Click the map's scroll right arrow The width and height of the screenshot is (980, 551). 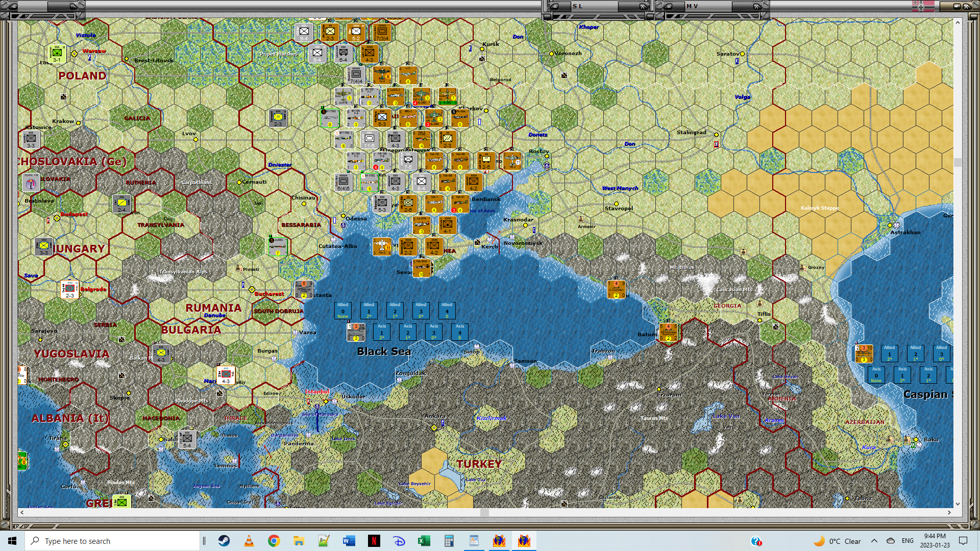[949, 512]
